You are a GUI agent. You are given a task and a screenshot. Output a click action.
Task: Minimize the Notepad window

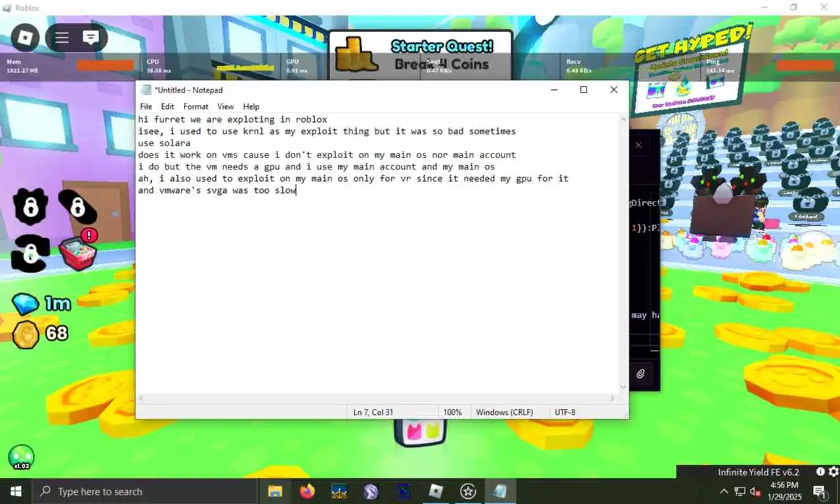click(x=554, y=90)
